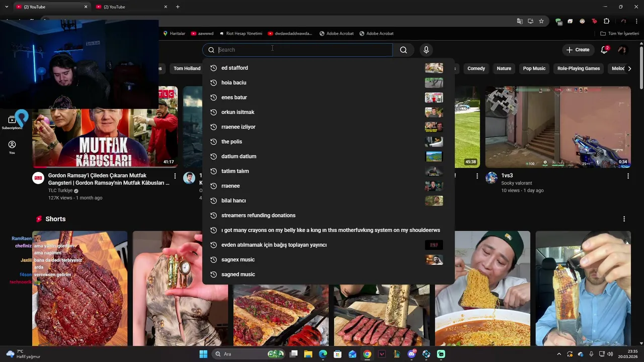
Task: Choose the 'orkun isitmak' suggestion
Action: tap(328, 112)
